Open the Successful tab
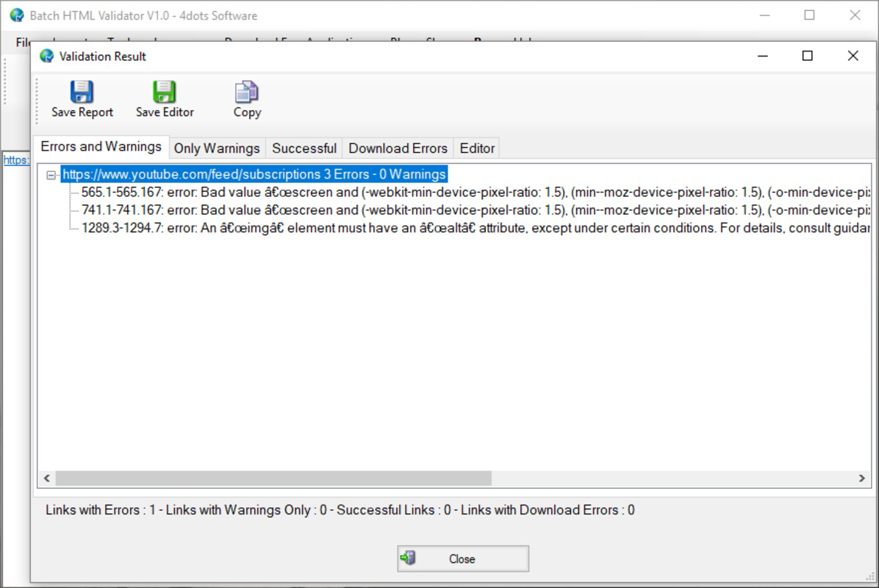The image size is (879, 588). [304, 148]
